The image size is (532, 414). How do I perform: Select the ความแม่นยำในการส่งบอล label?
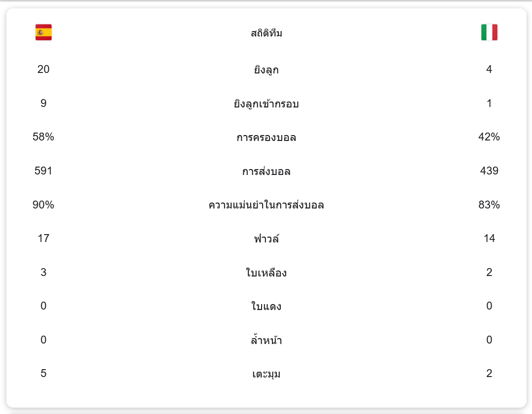266,205
